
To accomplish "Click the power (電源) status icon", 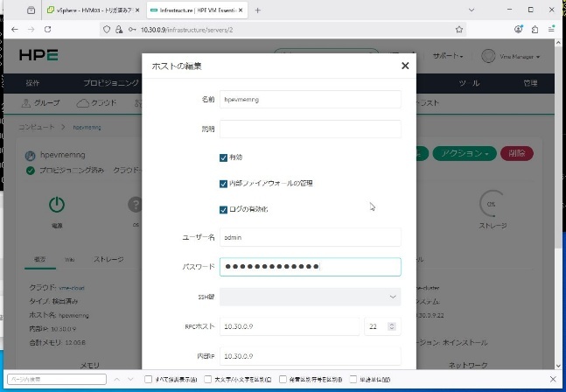I will click(x=56, y=205).
